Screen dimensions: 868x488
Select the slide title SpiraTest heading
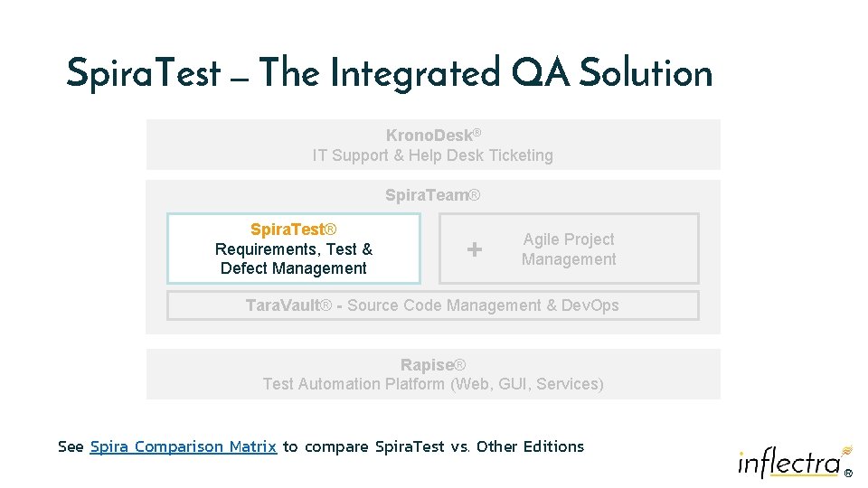click(x=143, y=73)
